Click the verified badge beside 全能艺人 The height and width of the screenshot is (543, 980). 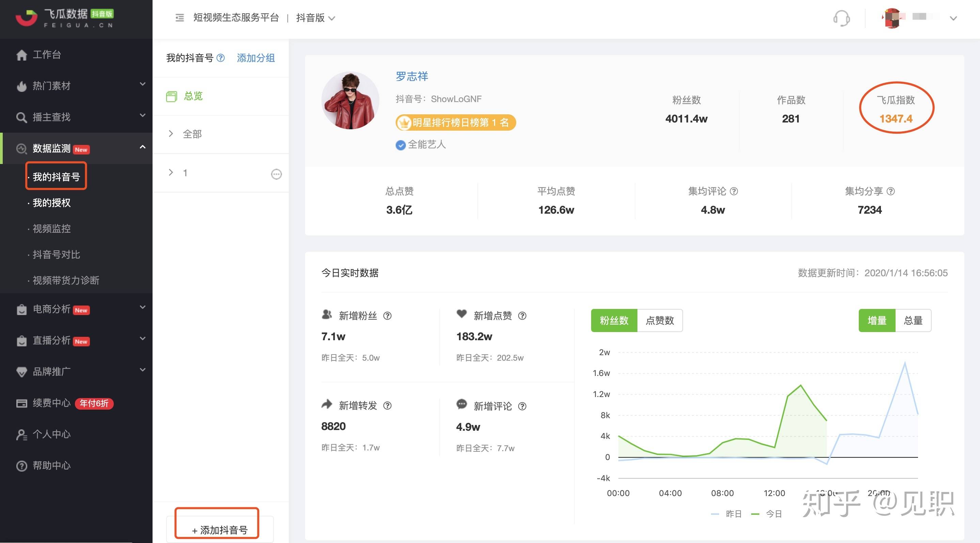[400, 145]
